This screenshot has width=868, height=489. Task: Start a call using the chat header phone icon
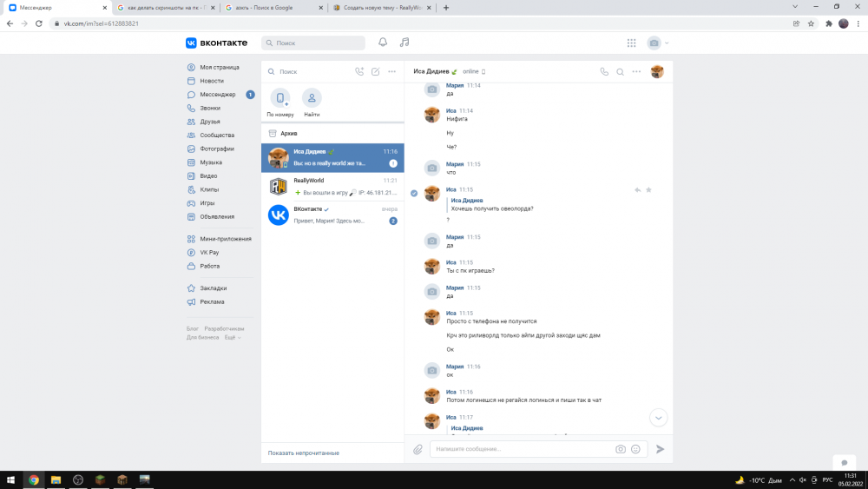(604, 71)
